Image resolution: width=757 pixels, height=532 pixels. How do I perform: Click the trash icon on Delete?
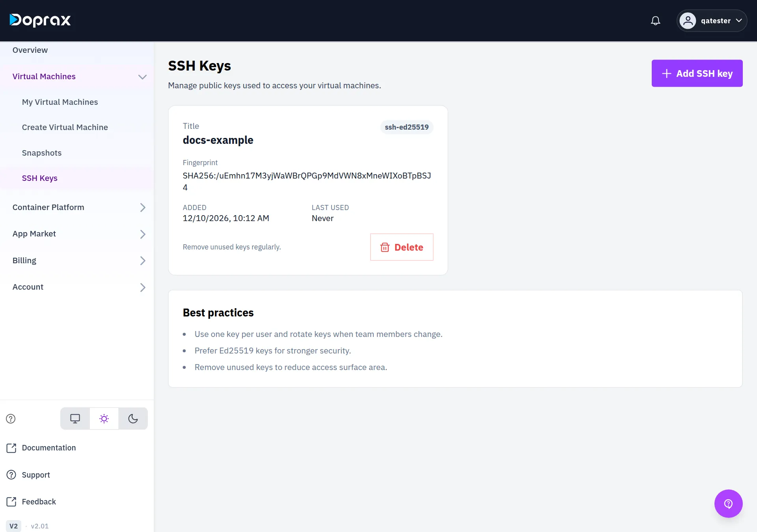coord(385,247)
